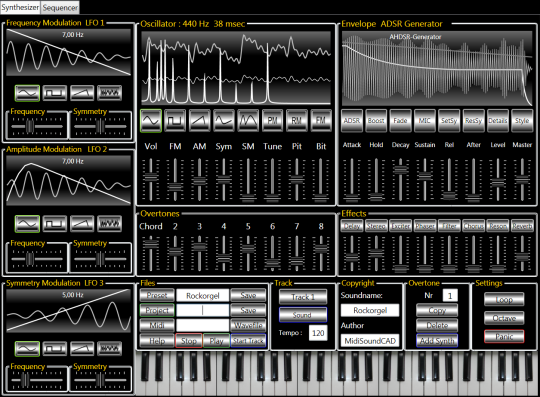Start playback with Play button
540x397 pixels.
tap(216, 341)
